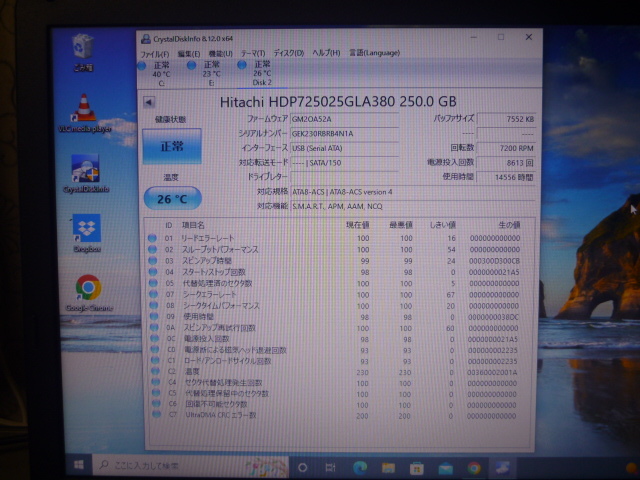
Task: Click the serial number field
Action: (x=344, y=134)
